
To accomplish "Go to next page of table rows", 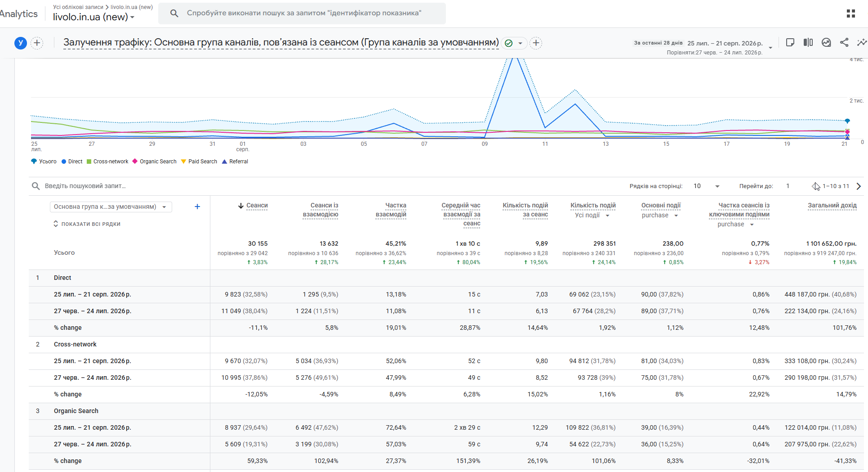I will coord(859,186).
